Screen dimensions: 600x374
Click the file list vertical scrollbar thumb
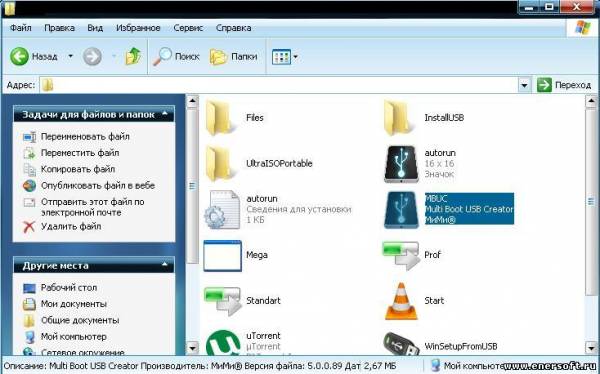(x=591, y=201)
